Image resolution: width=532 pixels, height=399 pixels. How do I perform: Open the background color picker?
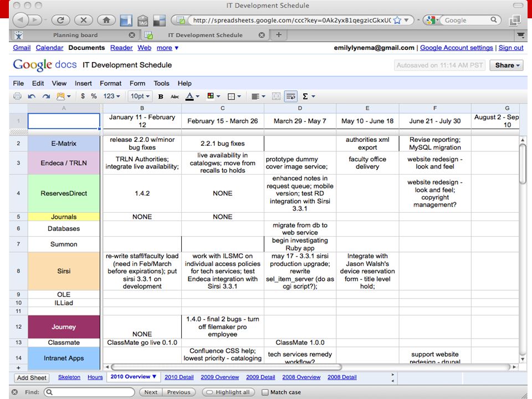(213, 96)
